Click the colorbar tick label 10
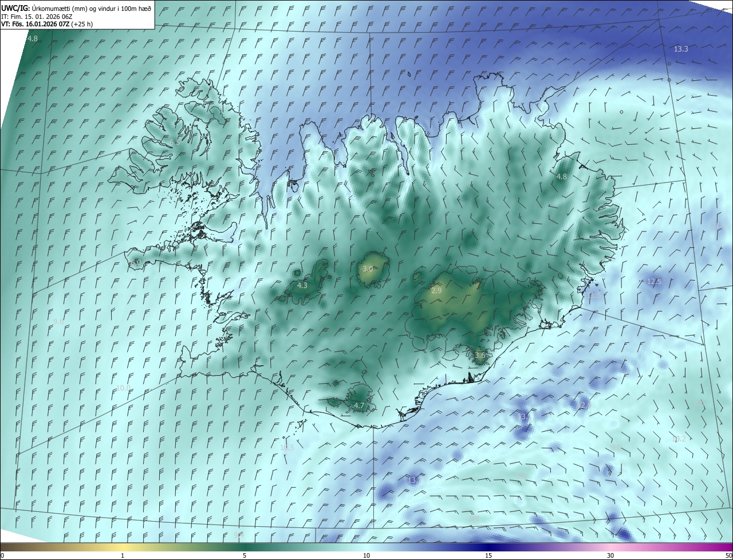This screenshot has height=560, width=733. coord(366,555)
